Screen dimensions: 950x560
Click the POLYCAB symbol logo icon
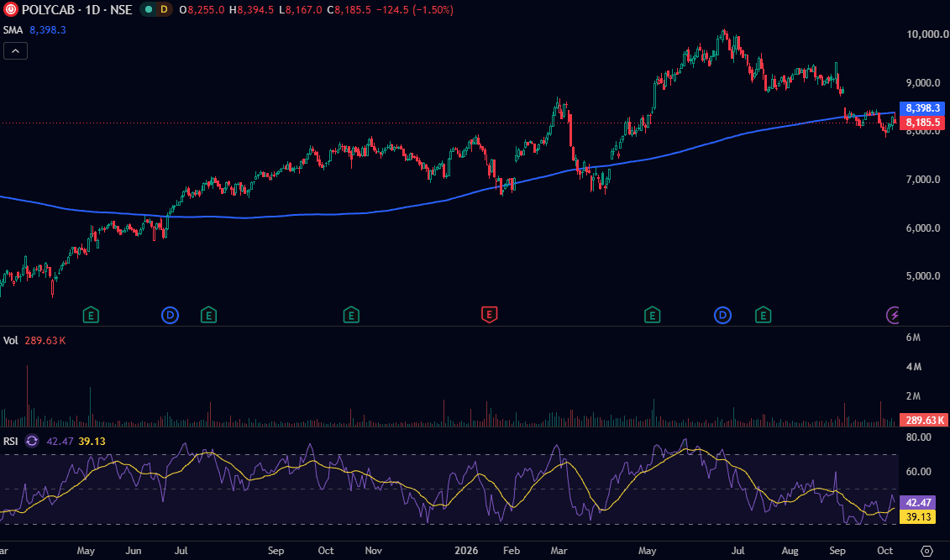[10, 10]
